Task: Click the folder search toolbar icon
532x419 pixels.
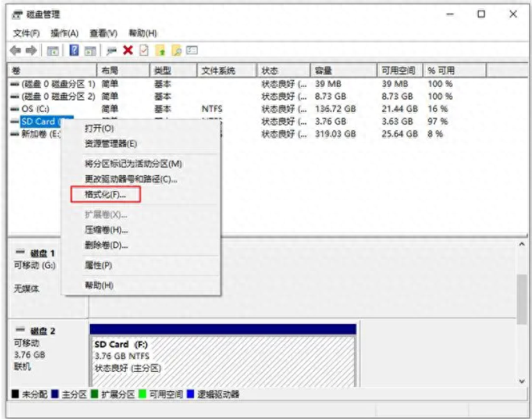Action: tap(177, 51)
